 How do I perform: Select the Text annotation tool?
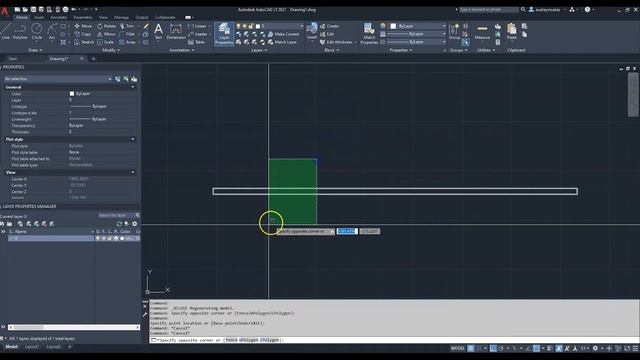tap(158, 31)
